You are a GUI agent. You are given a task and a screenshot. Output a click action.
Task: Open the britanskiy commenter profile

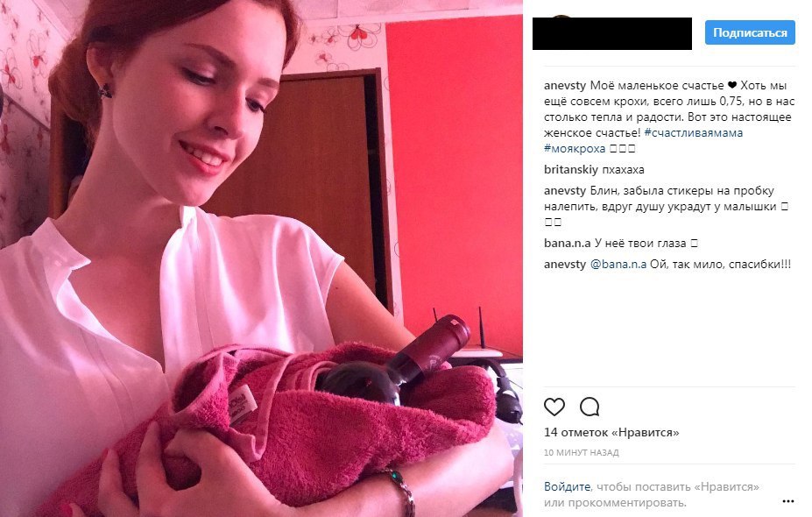click(571, 169)
